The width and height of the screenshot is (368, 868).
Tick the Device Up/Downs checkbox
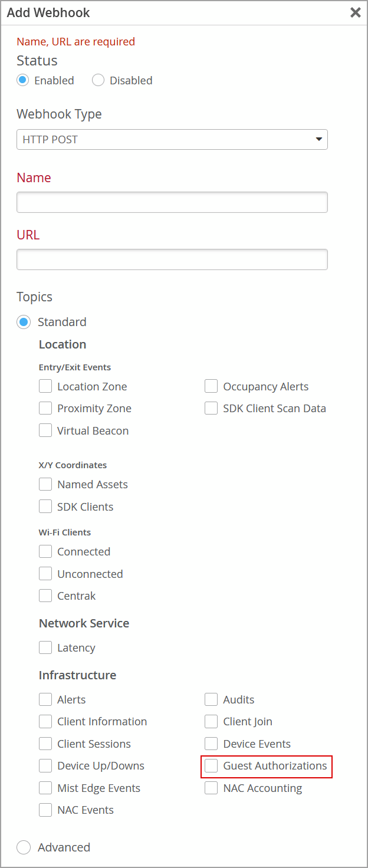click(45, 765)
